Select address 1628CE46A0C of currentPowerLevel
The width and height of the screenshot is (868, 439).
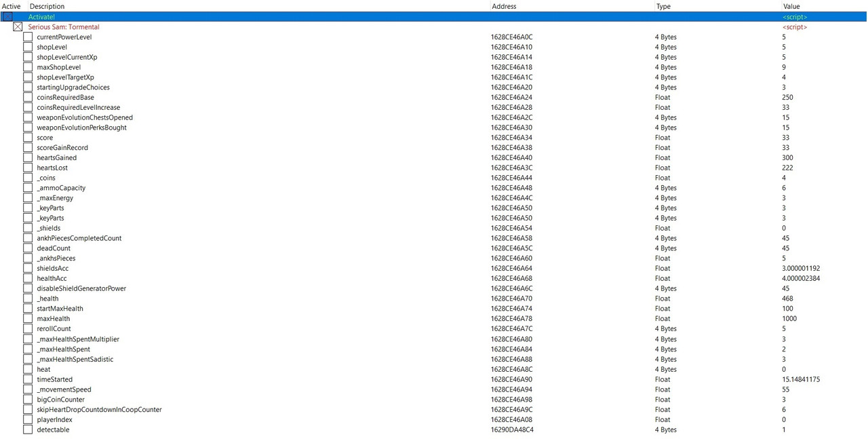coord(512,37)
